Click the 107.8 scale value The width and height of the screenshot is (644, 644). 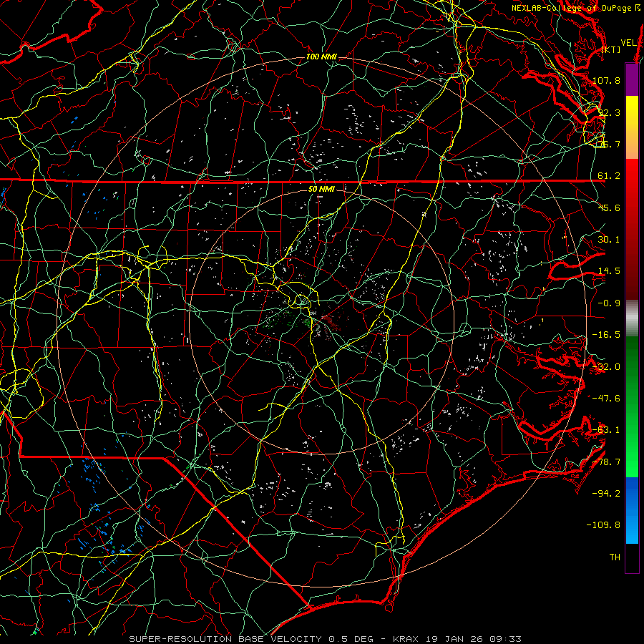(x=607, y=80)
